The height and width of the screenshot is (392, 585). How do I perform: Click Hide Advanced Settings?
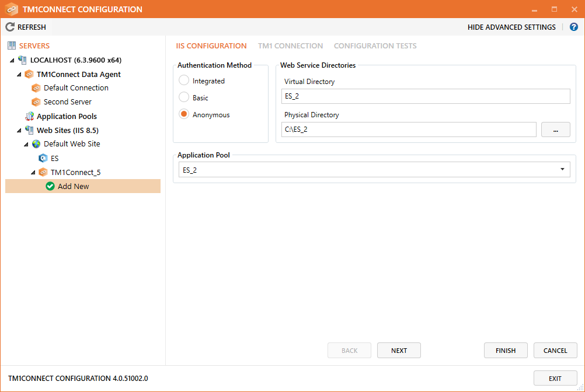(511, 27)
